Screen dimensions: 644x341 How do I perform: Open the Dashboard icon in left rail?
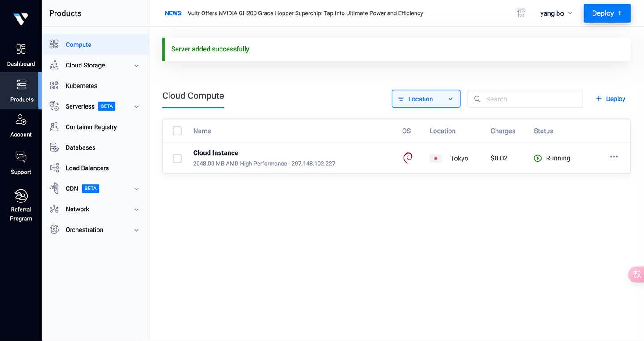tap(21, 49)
